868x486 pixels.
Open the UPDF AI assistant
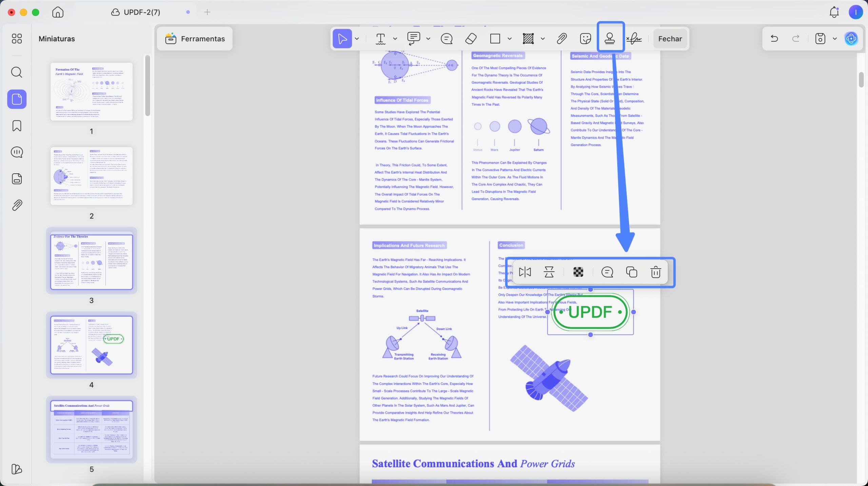tap(851, 39)
